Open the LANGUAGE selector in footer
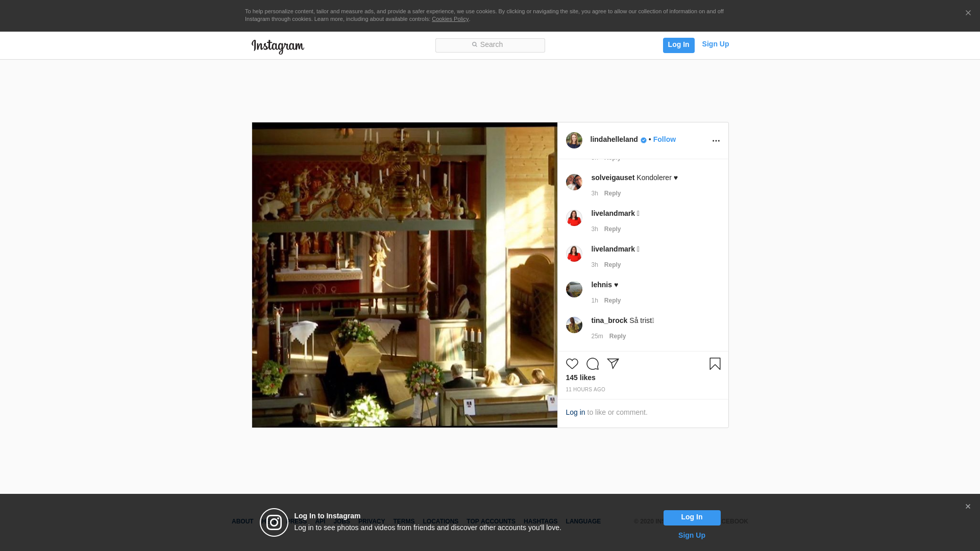Screen dimensions: 980x551 point(583,521)
